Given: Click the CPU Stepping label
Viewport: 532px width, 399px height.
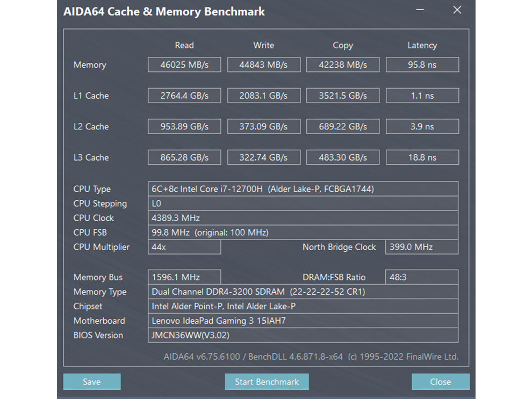Looking at the screenshot, I should coord(100,204).
